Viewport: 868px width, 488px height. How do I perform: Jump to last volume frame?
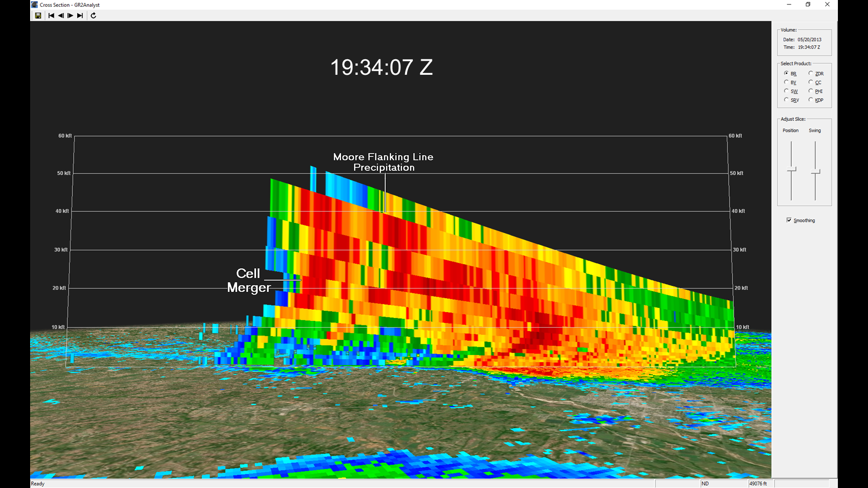[80, 16]
